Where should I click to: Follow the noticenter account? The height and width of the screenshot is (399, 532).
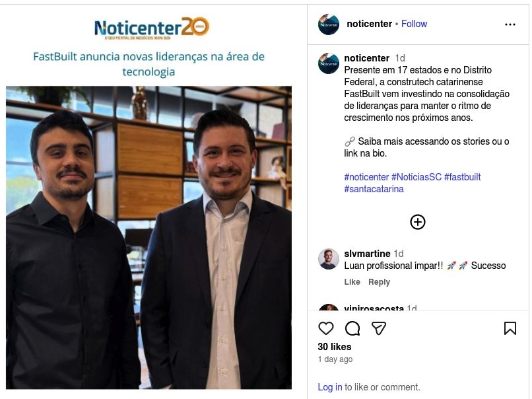414,24
